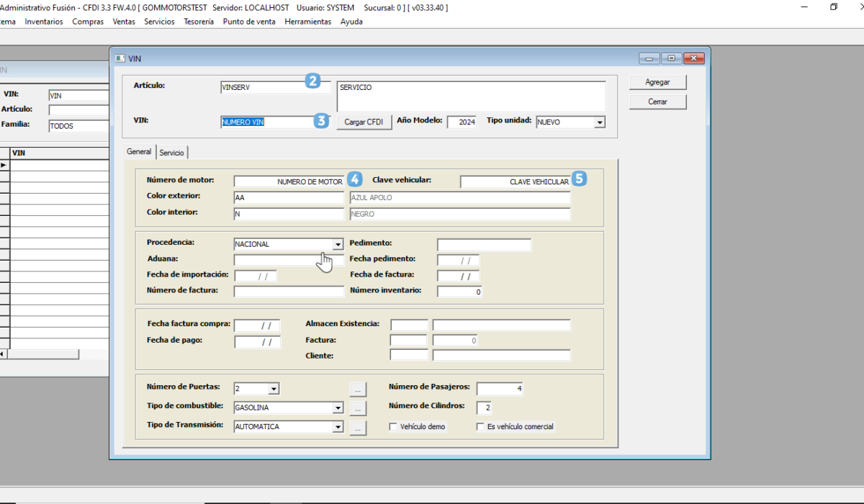This screenshot has width=864, height=504.
Task: Click the AZUL APOLO color description field
Action: click(x=460, y=197)
